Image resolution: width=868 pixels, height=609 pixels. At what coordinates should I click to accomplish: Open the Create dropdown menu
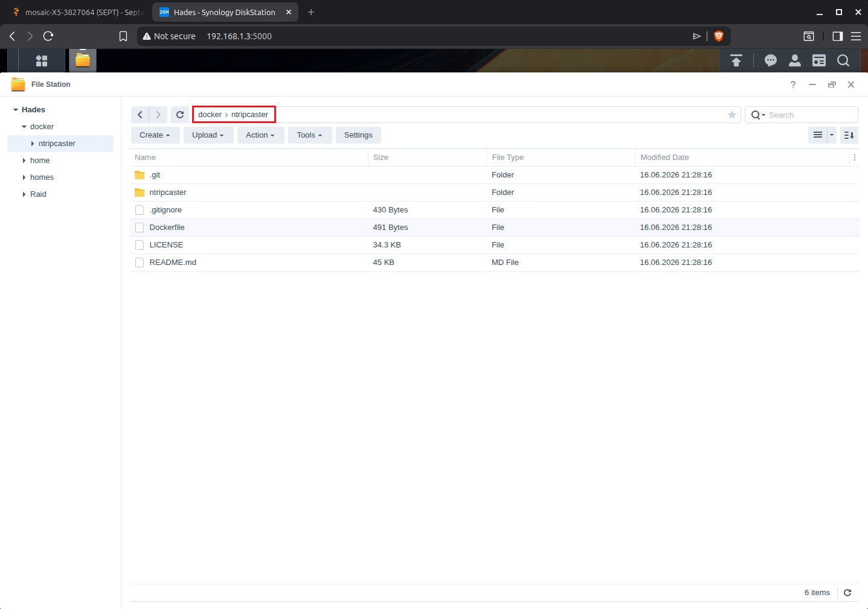coord(155,135)
